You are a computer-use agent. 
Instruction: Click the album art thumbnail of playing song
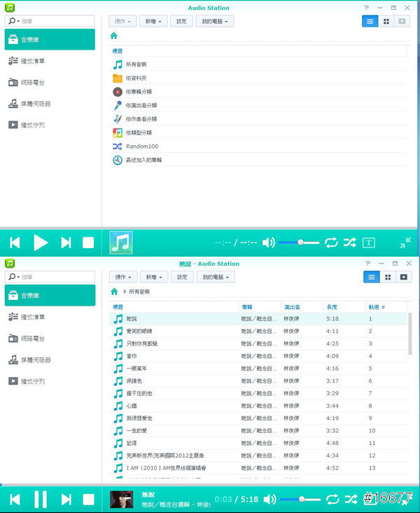(121, 499)
